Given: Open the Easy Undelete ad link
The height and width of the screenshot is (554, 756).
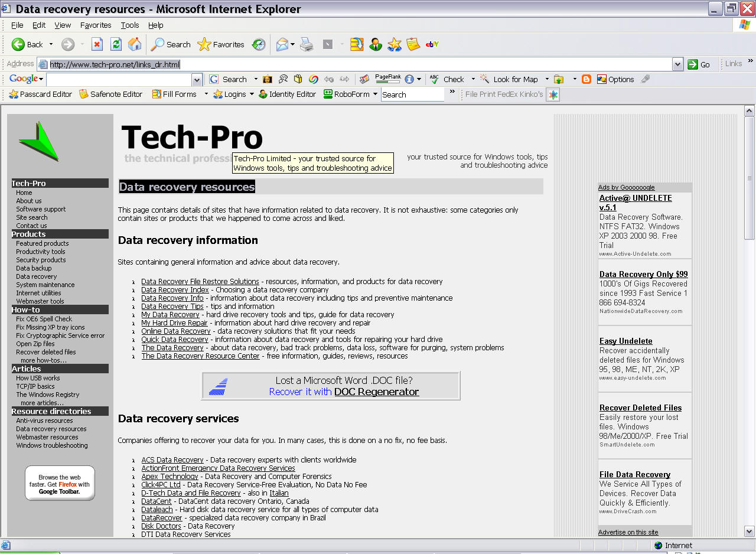Looking at the screenshot, I should coord(626,341).
